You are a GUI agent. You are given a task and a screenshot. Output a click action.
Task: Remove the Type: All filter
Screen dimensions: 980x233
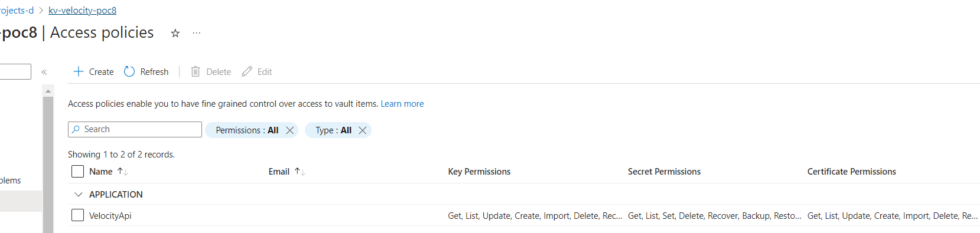(x=363, y=130)
